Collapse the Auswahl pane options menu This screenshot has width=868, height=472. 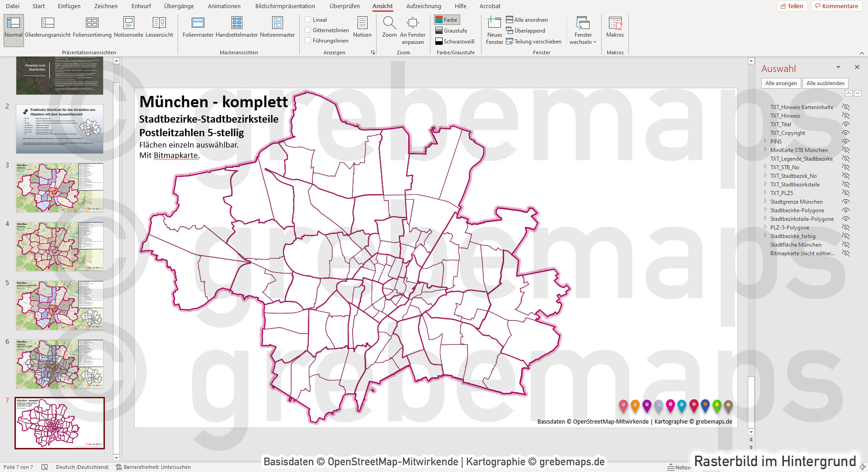pyautogui.click(x=839, y=67)
